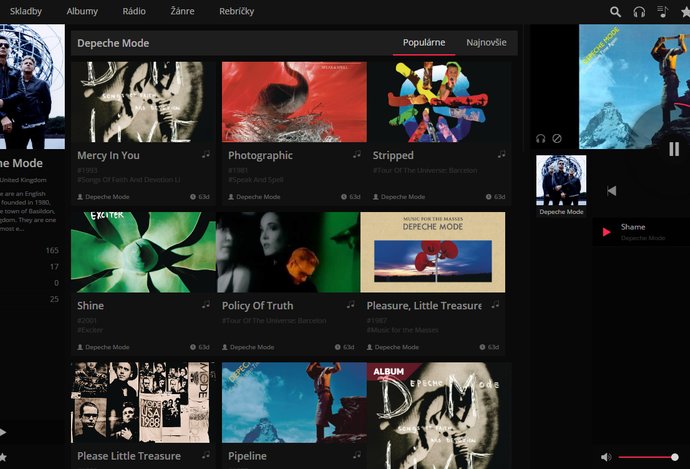
Task: Click music note icon on Please Little Treasure
Action: [206, 454]
